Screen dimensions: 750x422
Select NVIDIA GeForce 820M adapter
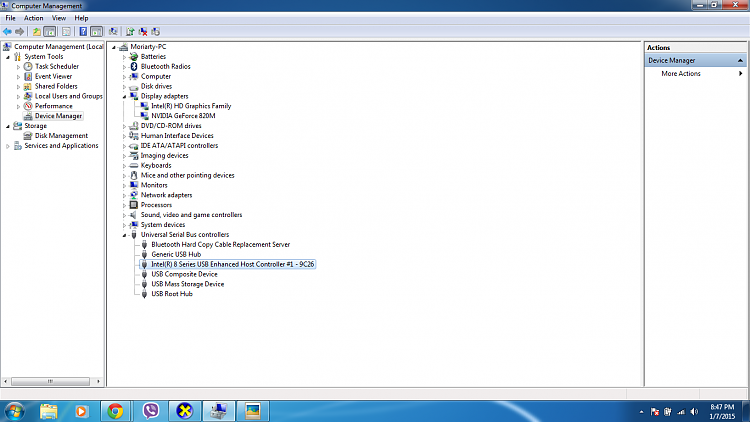pos(183,116)
